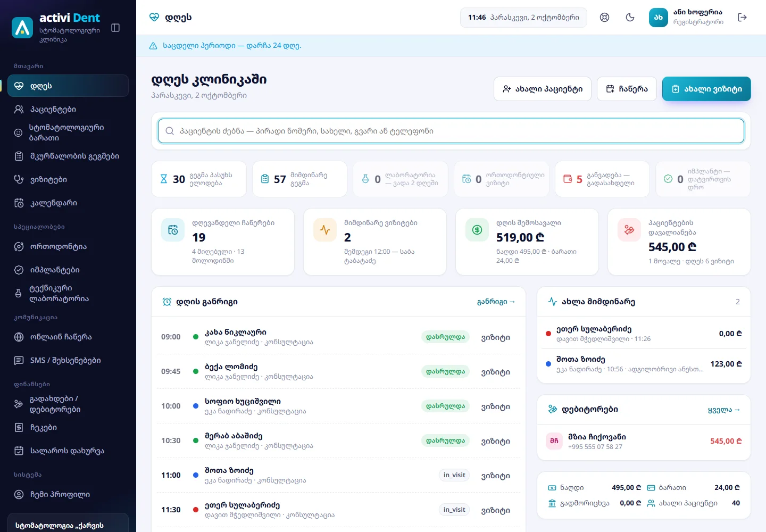Select ეთერ სულაბერიძე in current visits panel
766x532 pixels.
[x=644, y=334]
